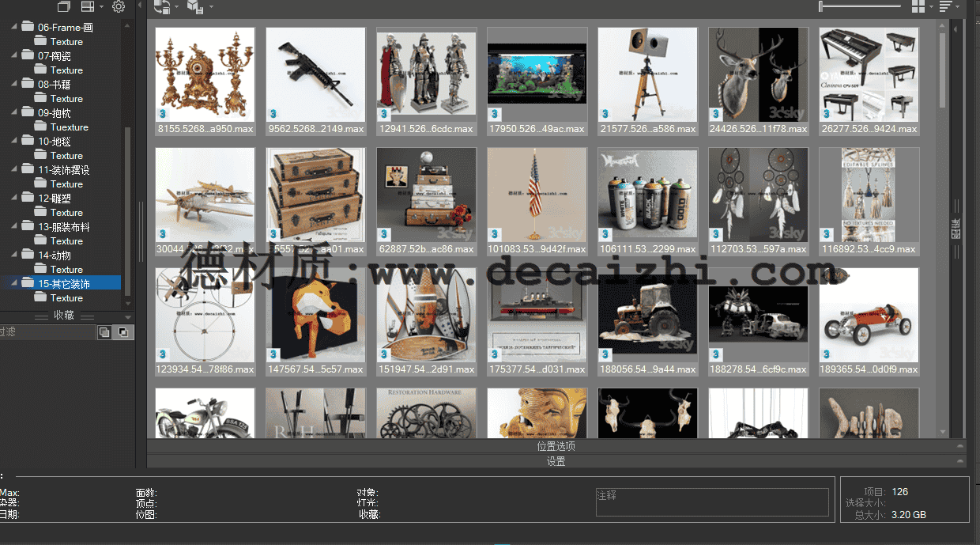Click inside the 注释 comment field
Screen dimensions: 980x545
point(711,501)
